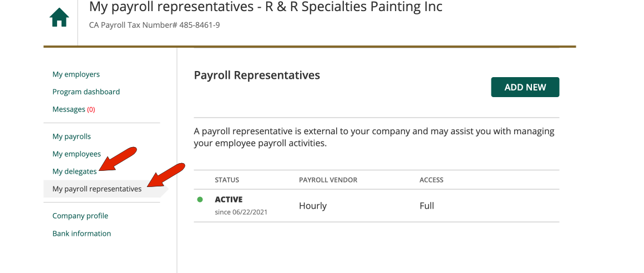Open My employers page
This screenshot has width=644, height=273.
pos(76,74)
